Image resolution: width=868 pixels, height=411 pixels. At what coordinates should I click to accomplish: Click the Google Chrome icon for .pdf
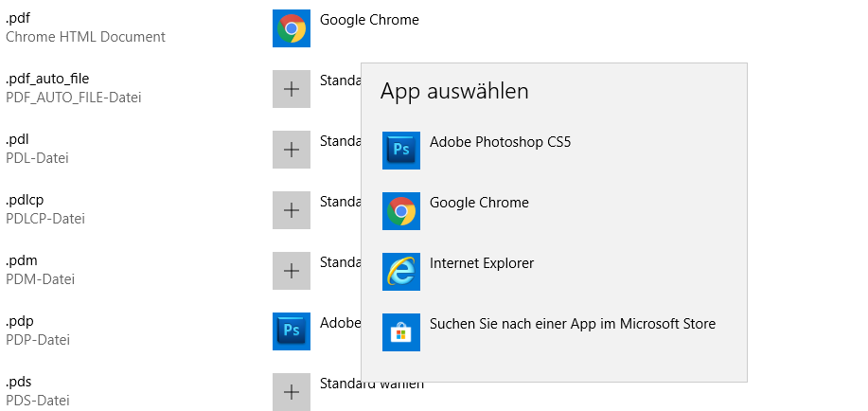click(292, 28)
